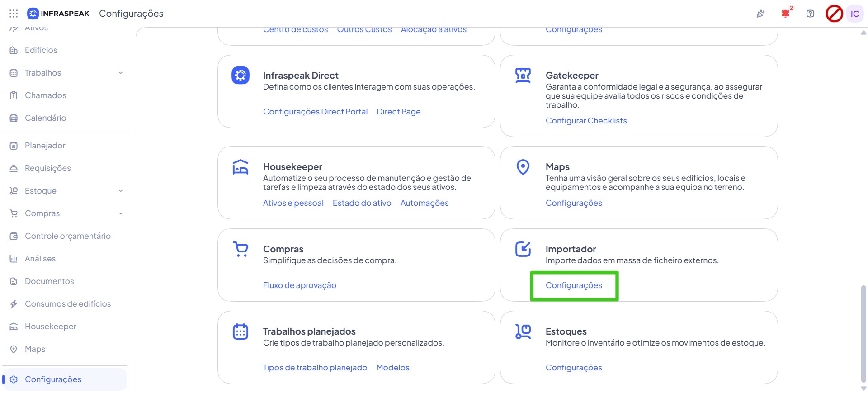868x393 pixels.
Task: Click the Estoque icon in sidebar
Action: click(x=14, y=191)
